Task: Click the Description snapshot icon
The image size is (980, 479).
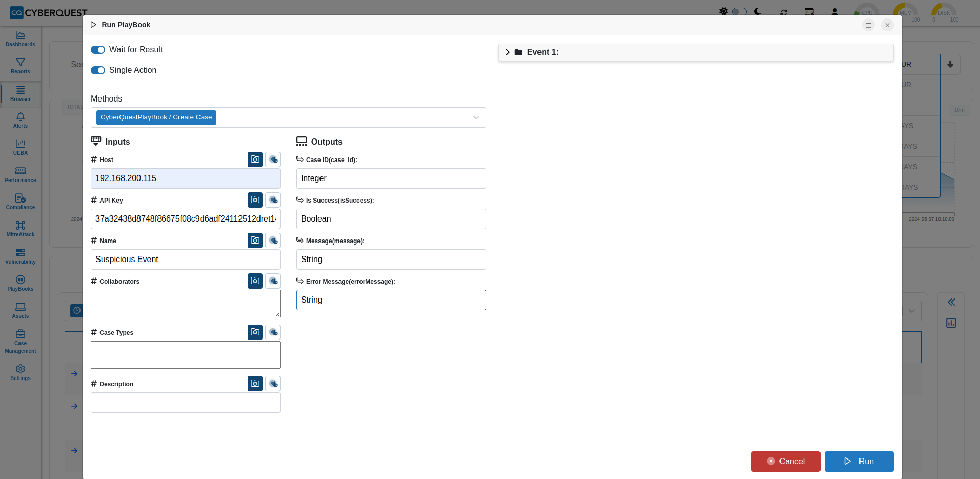Action: (255, 384)
